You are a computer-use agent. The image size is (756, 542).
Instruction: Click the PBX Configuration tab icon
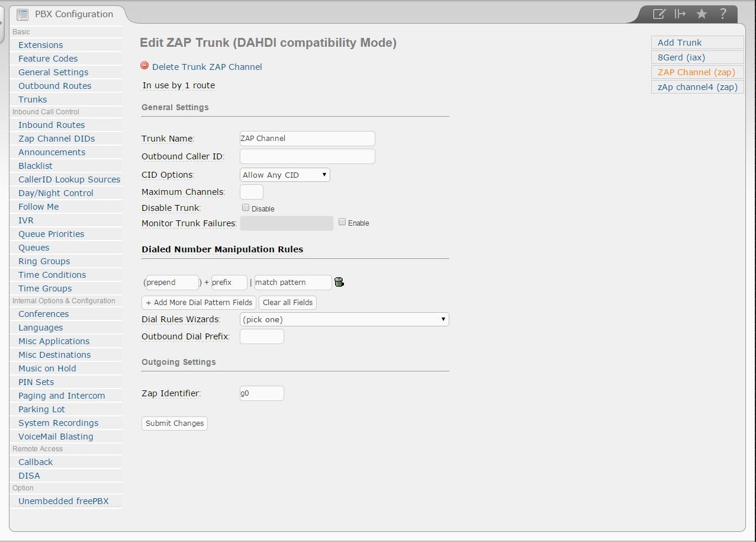(22, 14)
